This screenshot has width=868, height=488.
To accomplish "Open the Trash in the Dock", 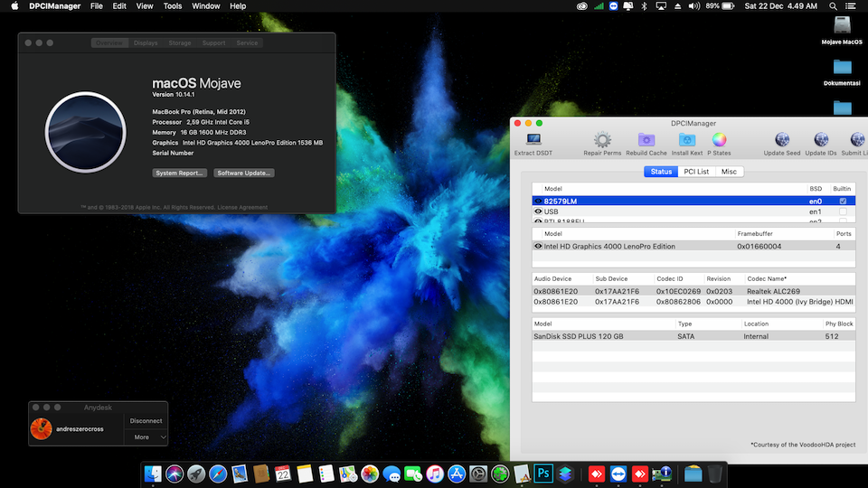I will [x=714, y=474].
